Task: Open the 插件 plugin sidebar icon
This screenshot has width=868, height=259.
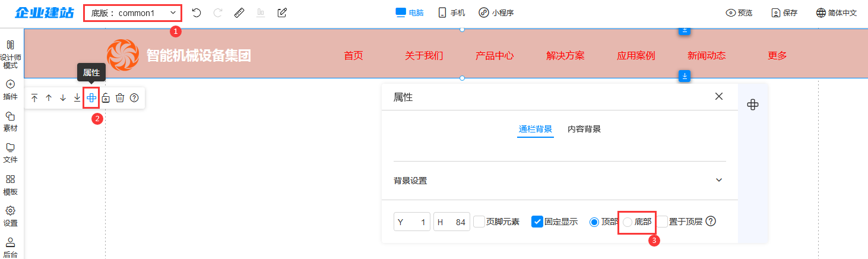Action: (10, 89)
